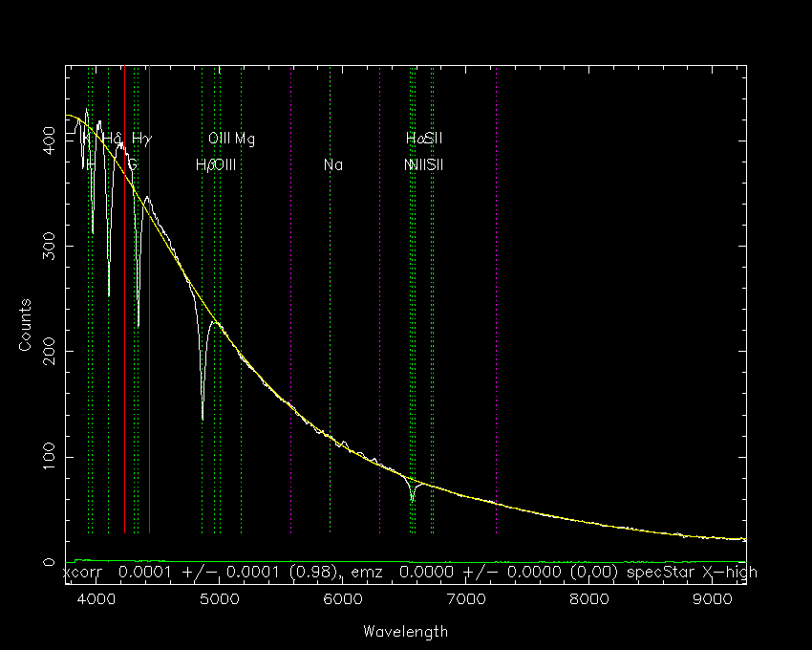Click the HαSII label text
This screenshot has height=650, width=812.
click(423, 138)
